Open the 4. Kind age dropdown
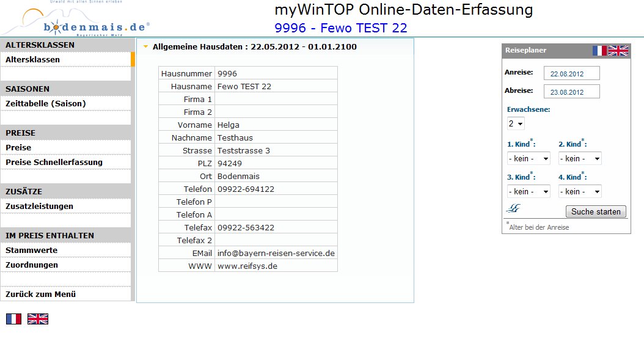 [580, 191]
